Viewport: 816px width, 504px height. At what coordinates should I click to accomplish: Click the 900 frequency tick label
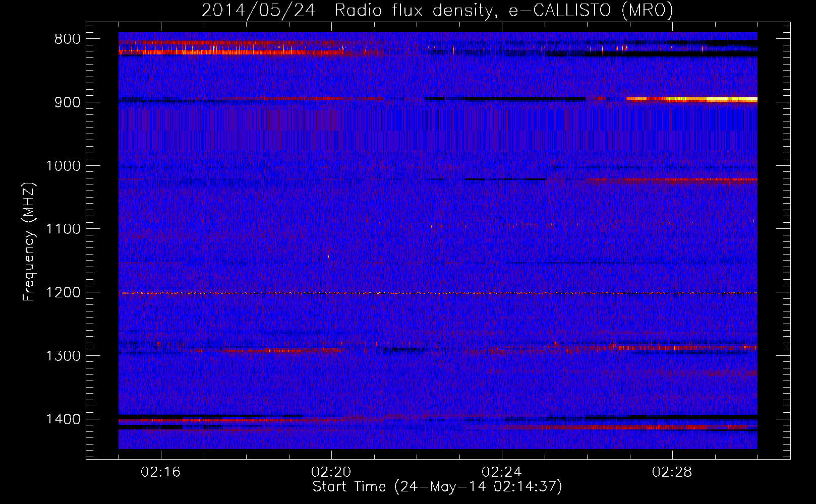67,102
